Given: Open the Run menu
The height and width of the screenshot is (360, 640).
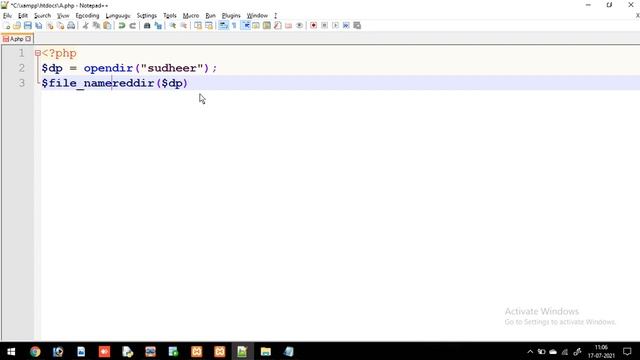Looking at the screenshot, I should (210, 16).
